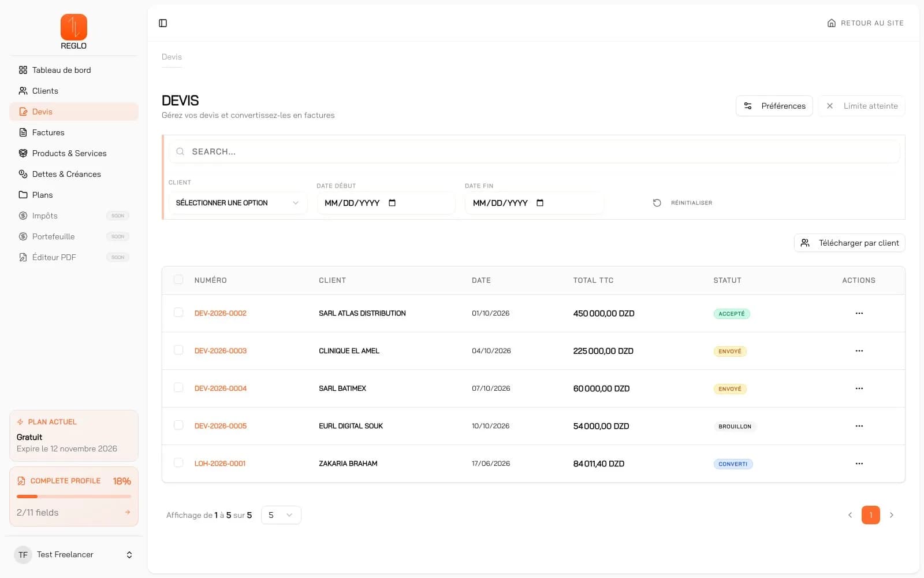Image resolution: width=924 pixels, height=578 pixels.
Task: Click the TF user avatar
Action: (23, 555)
